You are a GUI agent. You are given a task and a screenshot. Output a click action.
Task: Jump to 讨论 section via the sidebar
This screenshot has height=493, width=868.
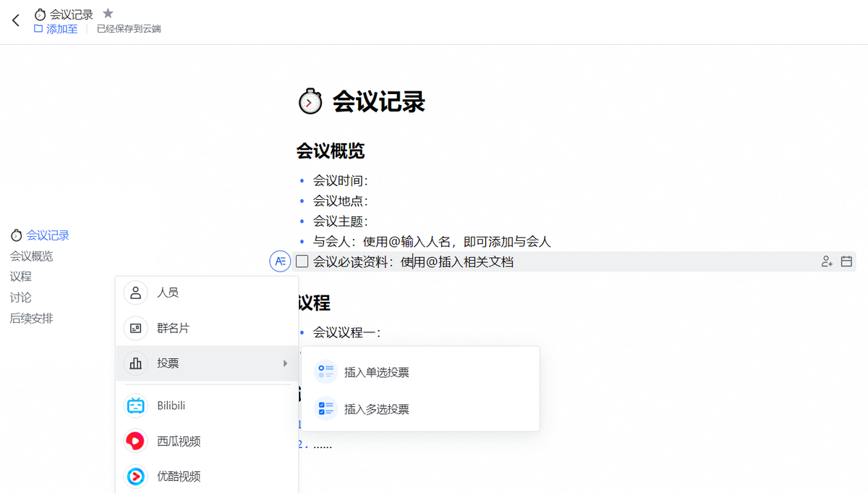coord(20,297)
